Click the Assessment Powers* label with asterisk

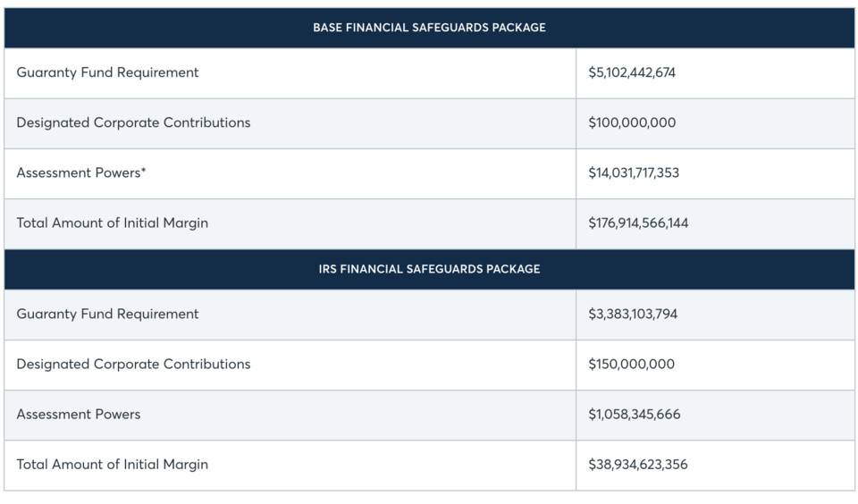[x=80, y=172]
